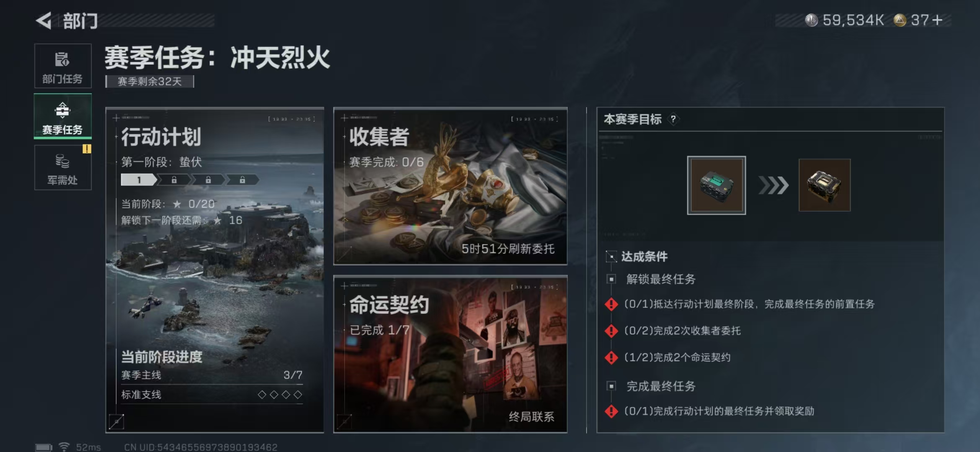Click the 59,534K currency coin icon
Image resolution: width=980 pixels, height=452 pixels.
(x=811, y=20)
